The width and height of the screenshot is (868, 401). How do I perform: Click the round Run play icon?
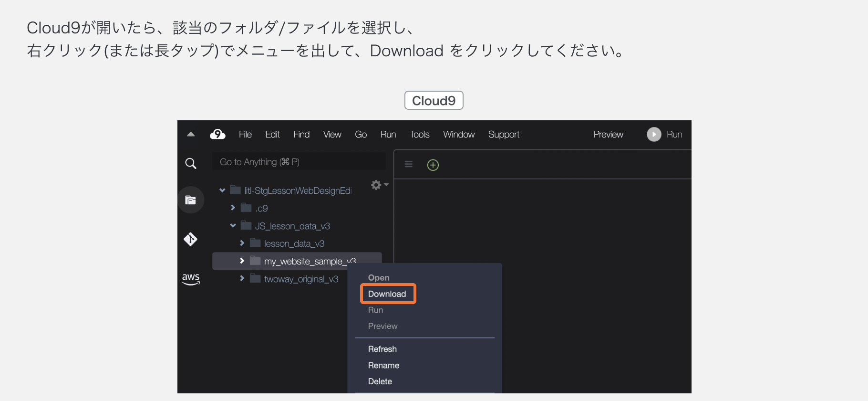pyautogui.click(x=654, y=134)
